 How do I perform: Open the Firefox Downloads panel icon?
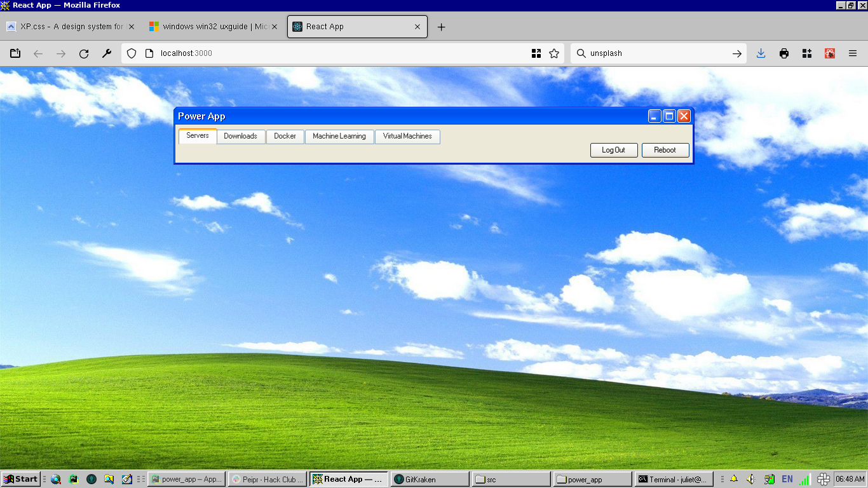coord(761,53)
